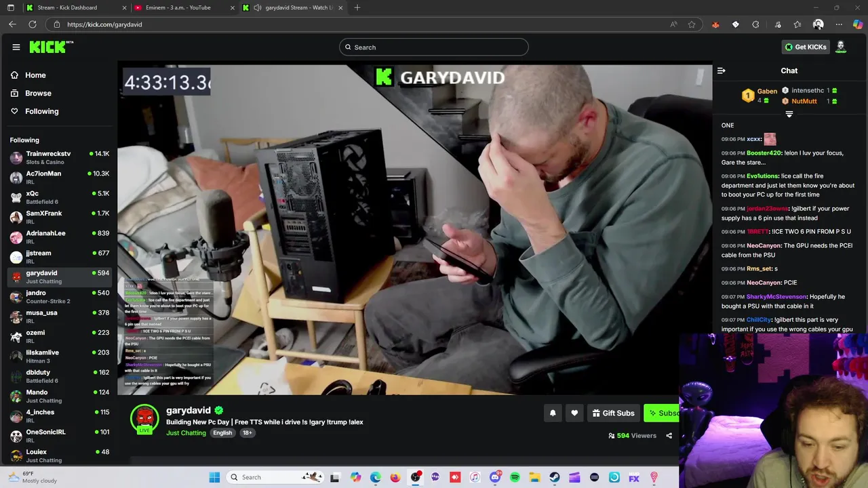
Task: Focus the Kick search box
Action: pos(434,47)
